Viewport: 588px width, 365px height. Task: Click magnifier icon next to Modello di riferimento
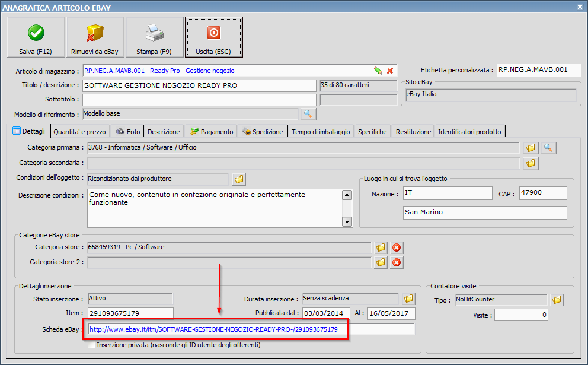pos(308,114)
